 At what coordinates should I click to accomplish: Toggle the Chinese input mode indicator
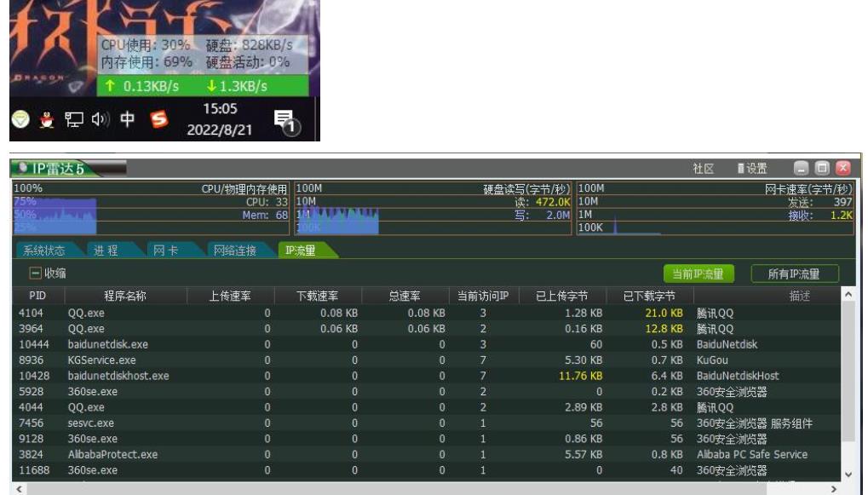tap(127, 119)
